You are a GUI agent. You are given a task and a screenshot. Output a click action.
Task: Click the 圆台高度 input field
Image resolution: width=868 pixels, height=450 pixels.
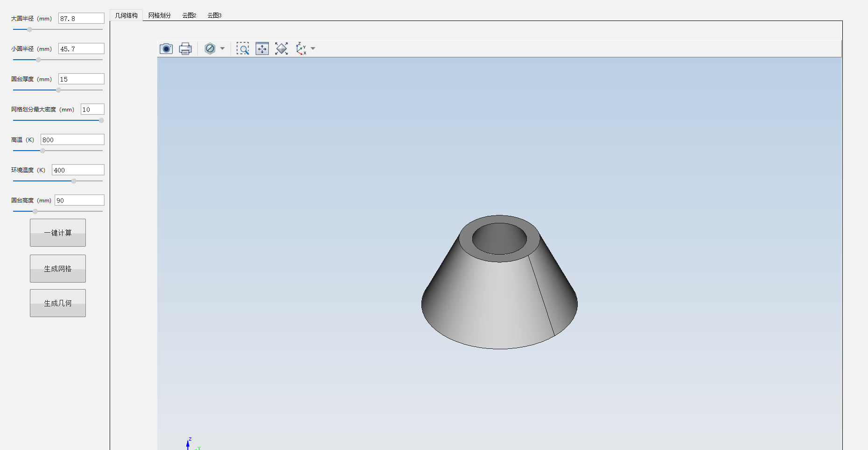79,200
